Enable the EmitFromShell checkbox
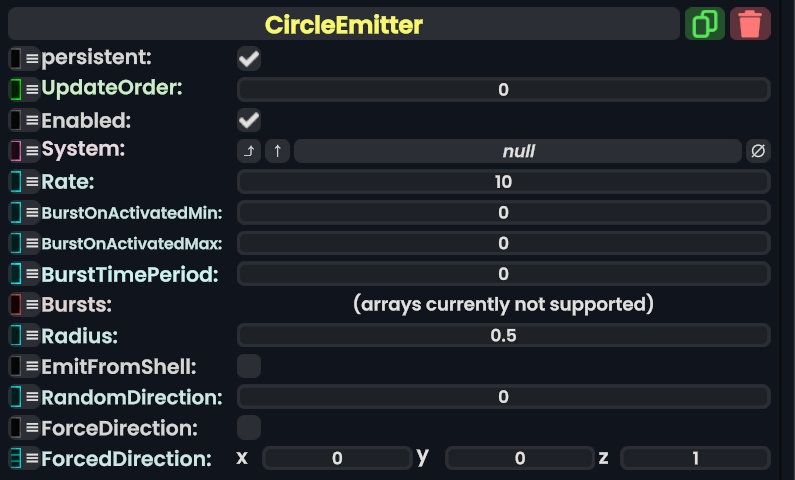Image resolution: width=795 pixels, height=480 pixels. coord(249,366)
